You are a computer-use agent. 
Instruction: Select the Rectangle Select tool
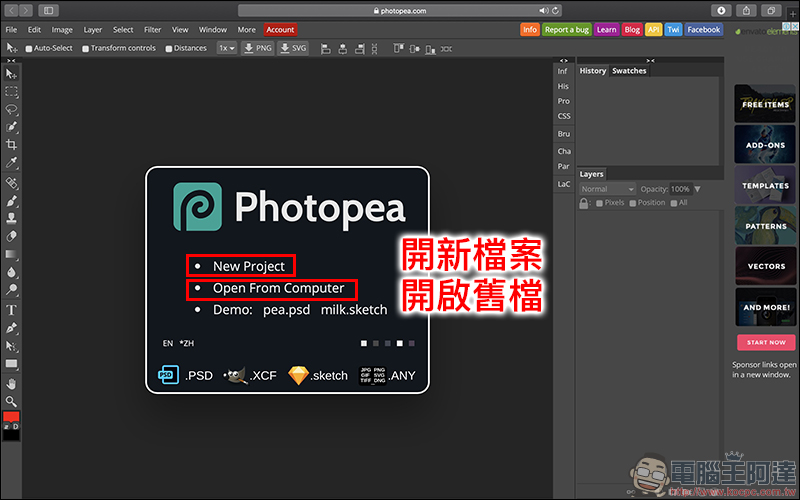pos(11,92)
